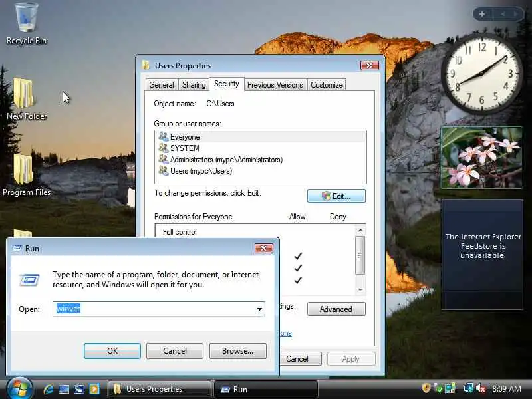Click the Users (mypc\Users) group icon
Viewport: 532px width, 399px height.
[164, 170]
